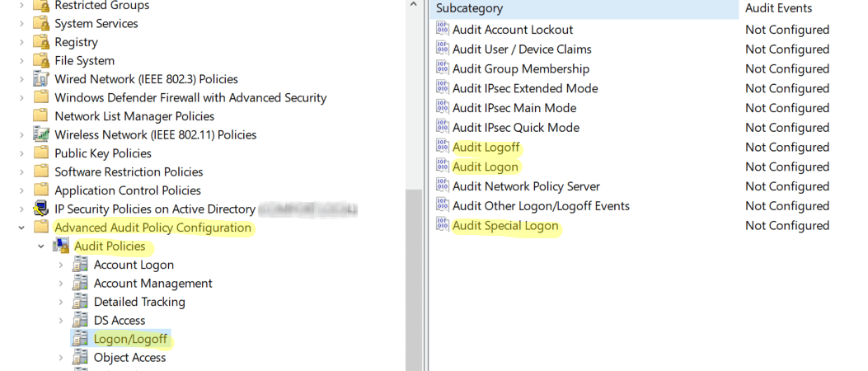The image size is (868, 371).
Task: Click the Audit Special Logon icon
Action: (x=443, y=225)
